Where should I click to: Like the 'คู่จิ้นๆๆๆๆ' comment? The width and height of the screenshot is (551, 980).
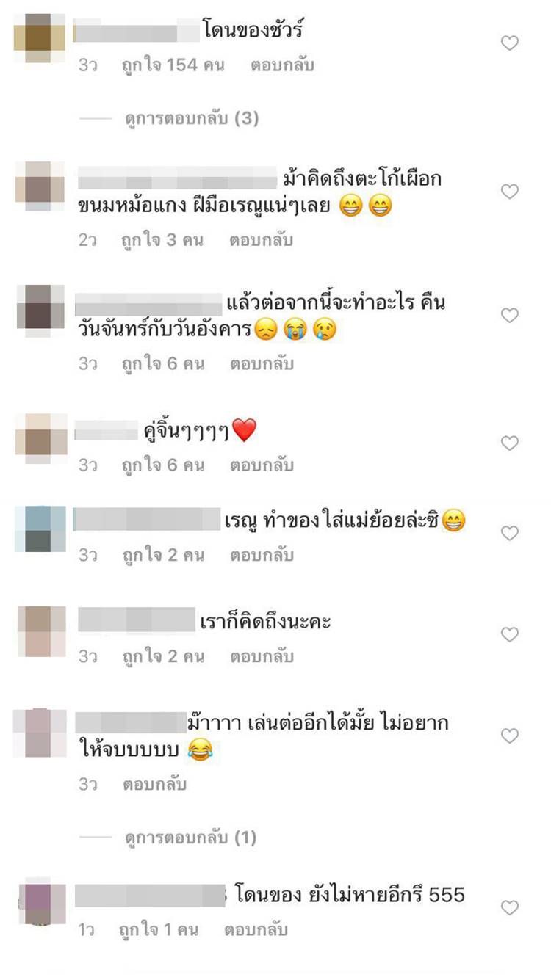pyautogui.click(x=510, y=443)
